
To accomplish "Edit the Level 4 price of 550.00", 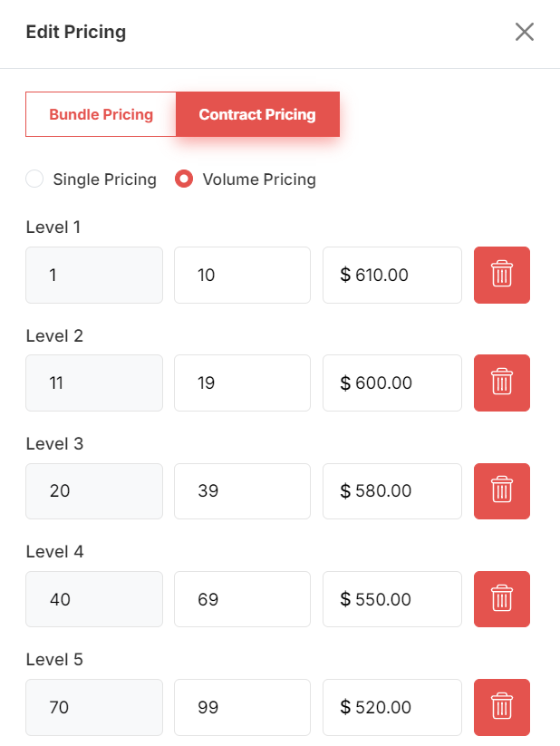I will tap(391, 599).
